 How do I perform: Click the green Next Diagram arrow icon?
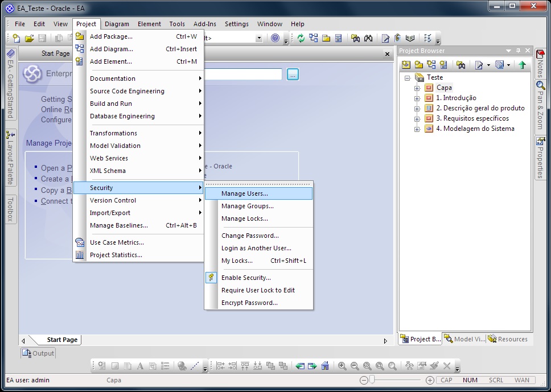click(x=312, y=366)
